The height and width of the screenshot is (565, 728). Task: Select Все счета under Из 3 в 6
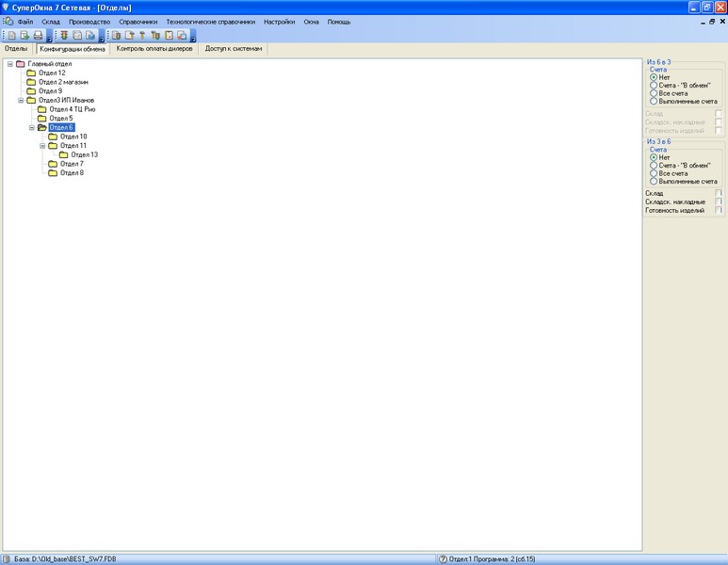coord(669,173)
